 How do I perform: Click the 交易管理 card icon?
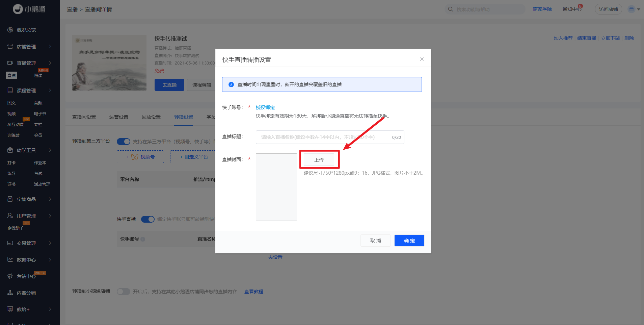10,243
